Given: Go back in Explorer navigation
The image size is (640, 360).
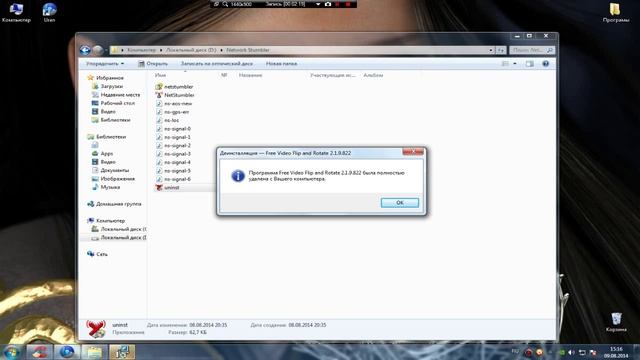Looking at the screenshot, I should coord(85,50).
